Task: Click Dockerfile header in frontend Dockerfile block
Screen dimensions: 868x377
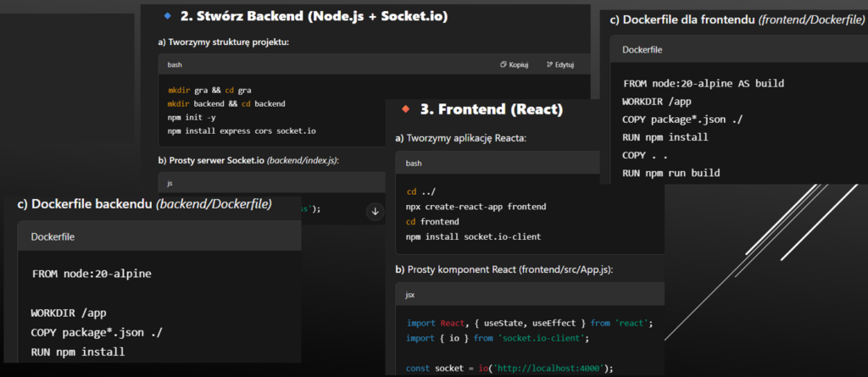Action: (x=642, y=49)
